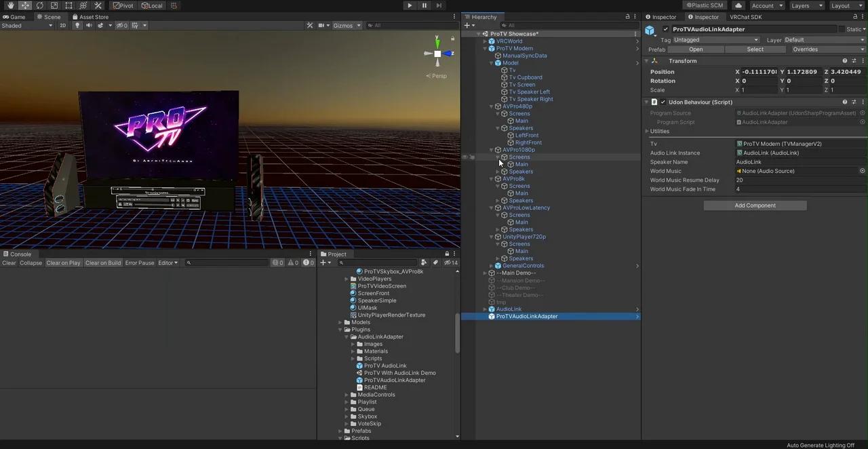The image size is (868, 449).
Task: Pick World Music audio source object
Action: [x=862, y=171]
